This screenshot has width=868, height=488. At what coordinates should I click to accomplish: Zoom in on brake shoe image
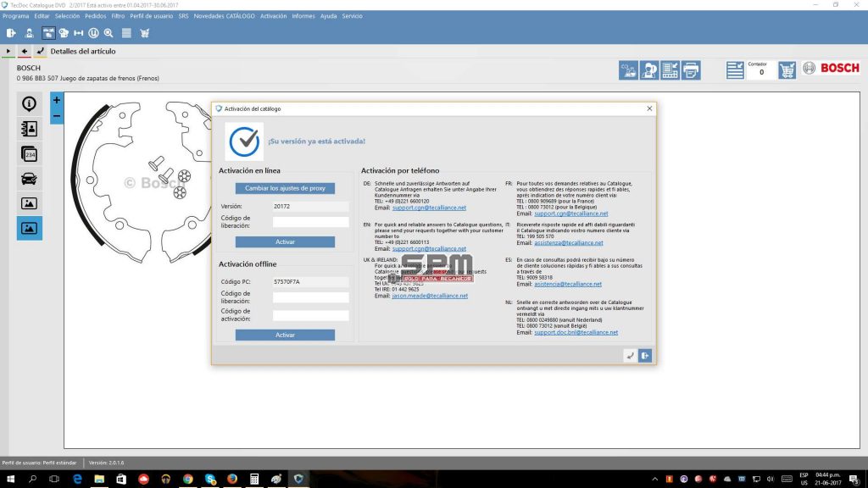(x=57, y=100)
